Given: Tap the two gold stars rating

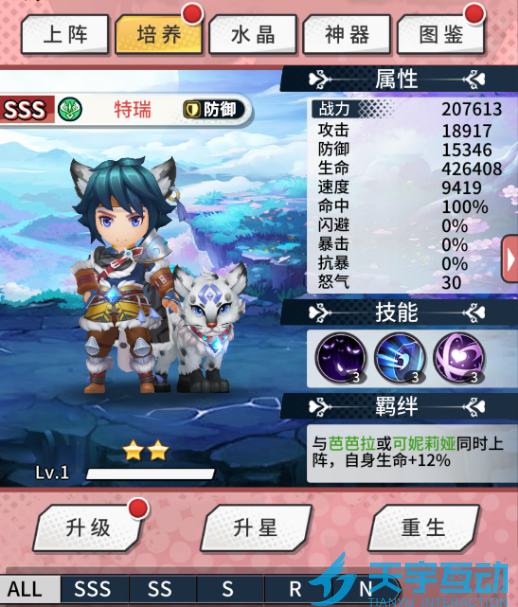Looking at the screenshot, I should 146,451.
